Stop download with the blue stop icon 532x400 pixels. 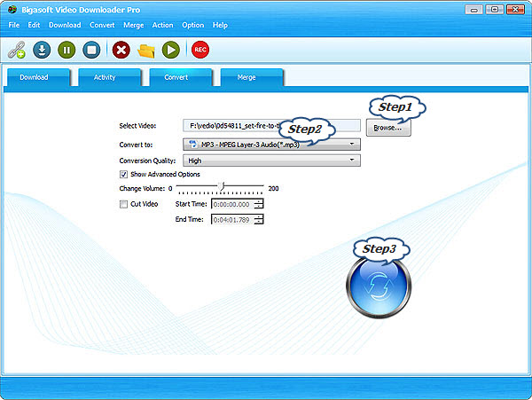[91, 50]
